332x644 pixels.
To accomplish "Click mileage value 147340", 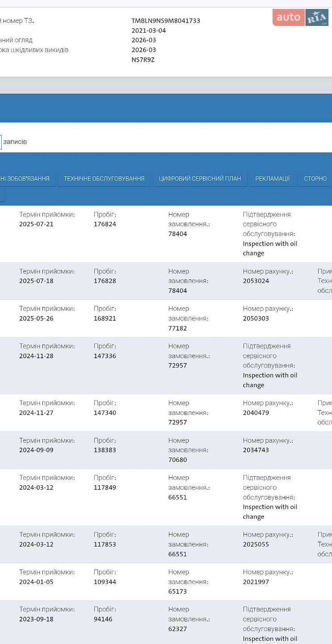I will pyautogui.click(x=105, y=413).
